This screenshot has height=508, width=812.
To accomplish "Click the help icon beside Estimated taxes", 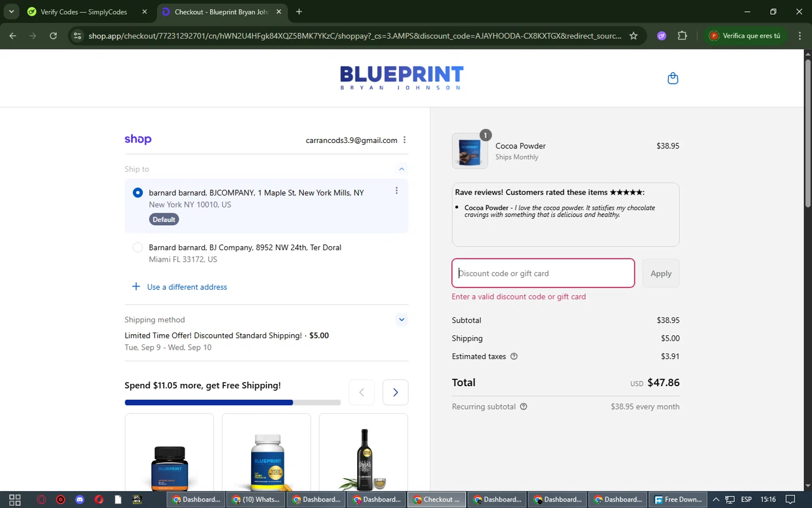I will click(514, 356).
